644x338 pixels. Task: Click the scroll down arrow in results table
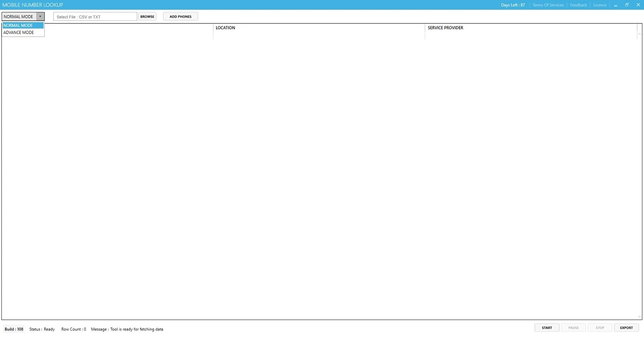(x=640, y=317)
